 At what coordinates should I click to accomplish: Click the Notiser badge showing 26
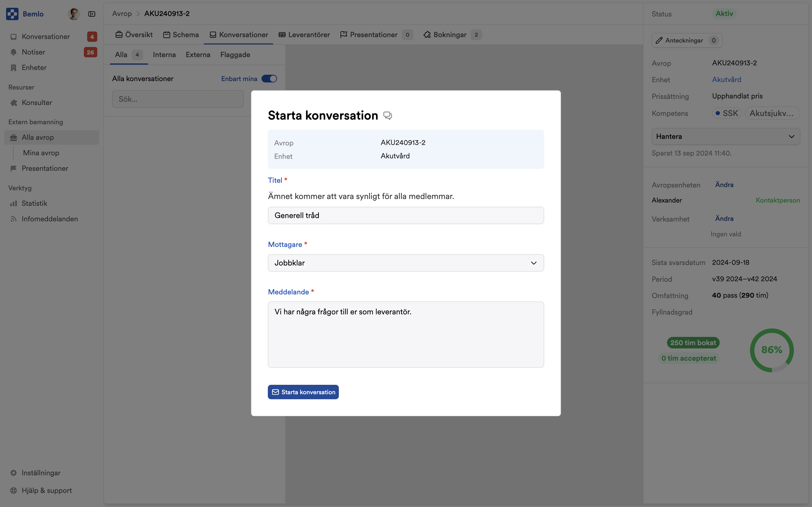click(90, 52)
